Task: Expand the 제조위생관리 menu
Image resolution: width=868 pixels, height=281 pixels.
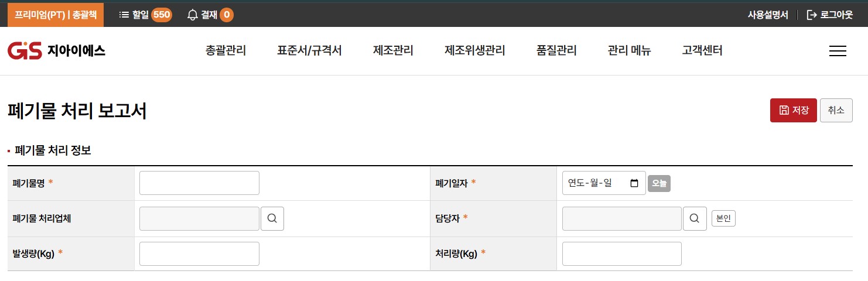Action: pos(474,51)
